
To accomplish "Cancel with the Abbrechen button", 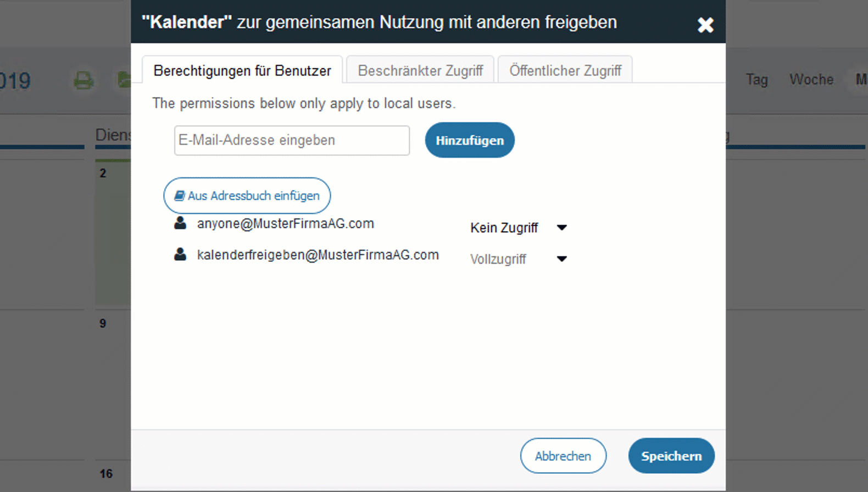I will pos(563,456).
